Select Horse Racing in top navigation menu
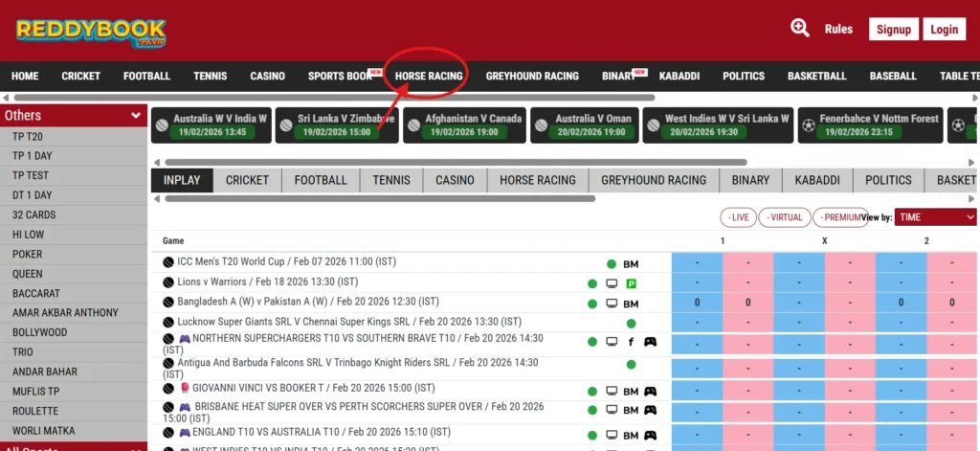Screen dimensions: 980x451 tap(429, 76)
